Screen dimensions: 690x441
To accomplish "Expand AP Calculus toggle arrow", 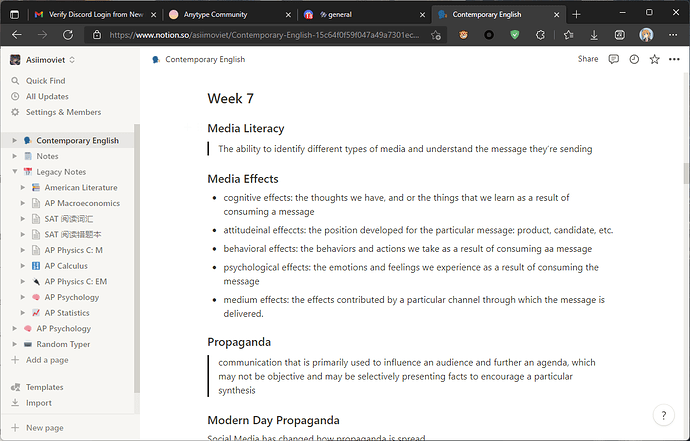I will click(x=22, y=266).
